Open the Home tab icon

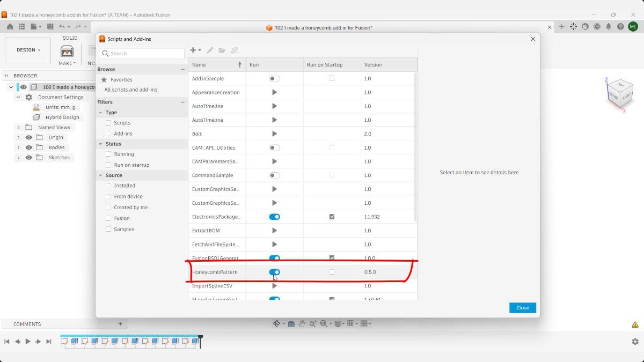(10, 26)
